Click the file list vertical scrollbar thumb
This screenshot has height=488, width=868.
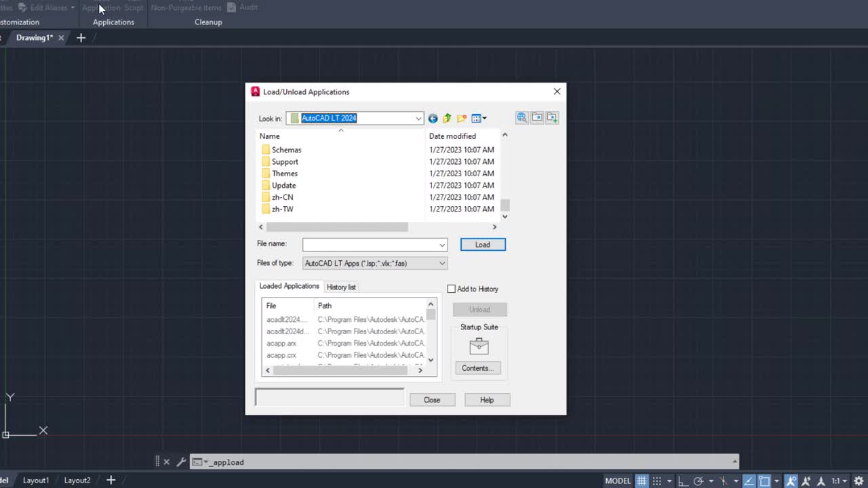505,205
